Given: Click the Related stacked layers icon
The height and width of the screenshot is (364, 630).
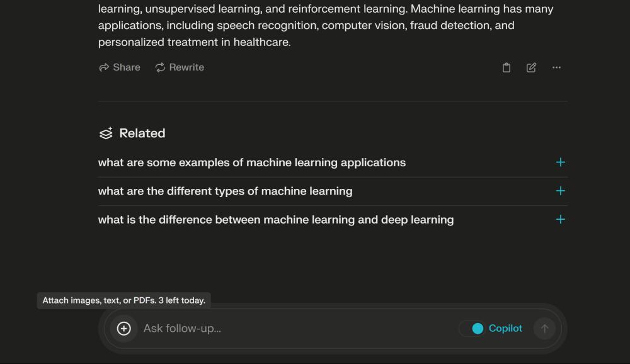Looking at the screenshot, I should pos(106,133).
